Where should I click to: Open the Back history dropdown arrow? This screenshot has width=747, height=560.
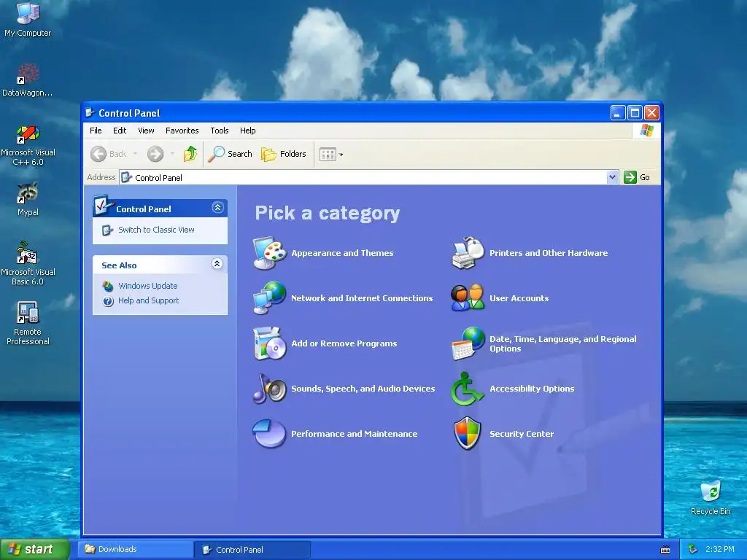pos(135,154)
